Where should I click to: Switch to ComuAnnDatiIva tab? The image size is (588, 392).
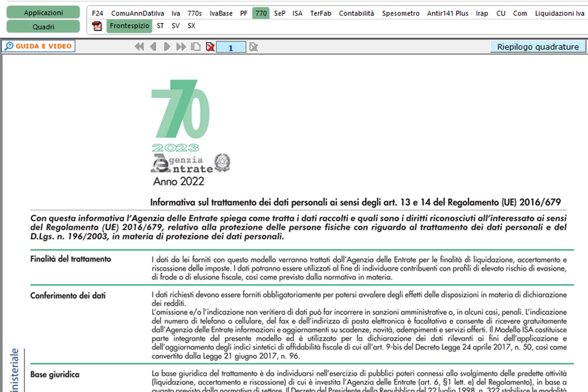click(x=137, y=13)
